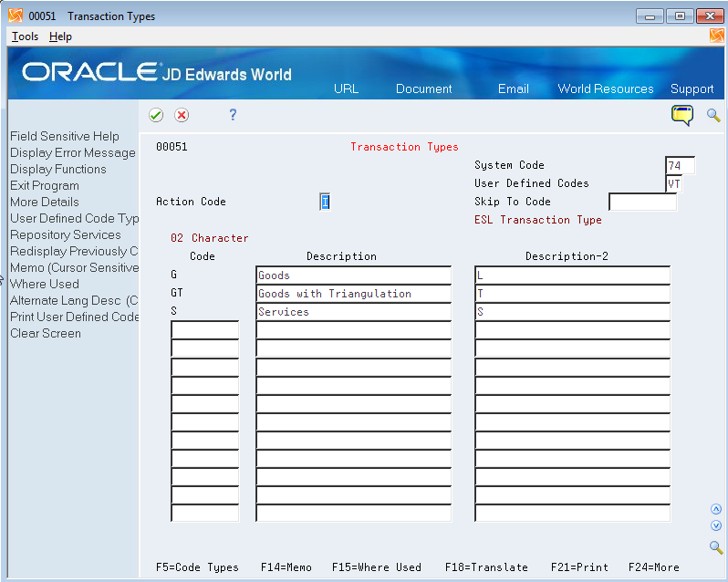Viewport: 728px width, 582px height.
Task: Click the ESL Transaction Type text
Action: tap(538, 220)
